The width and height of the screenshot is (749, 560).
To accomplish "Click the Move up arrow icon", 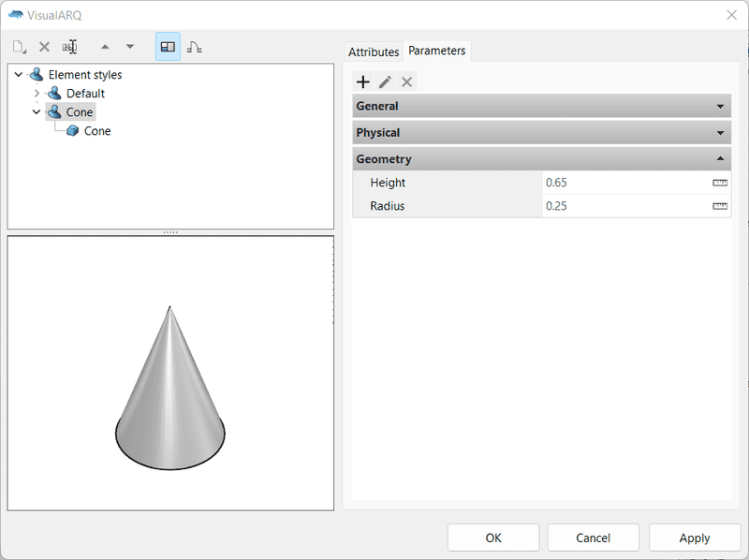I will coord(105,46).
